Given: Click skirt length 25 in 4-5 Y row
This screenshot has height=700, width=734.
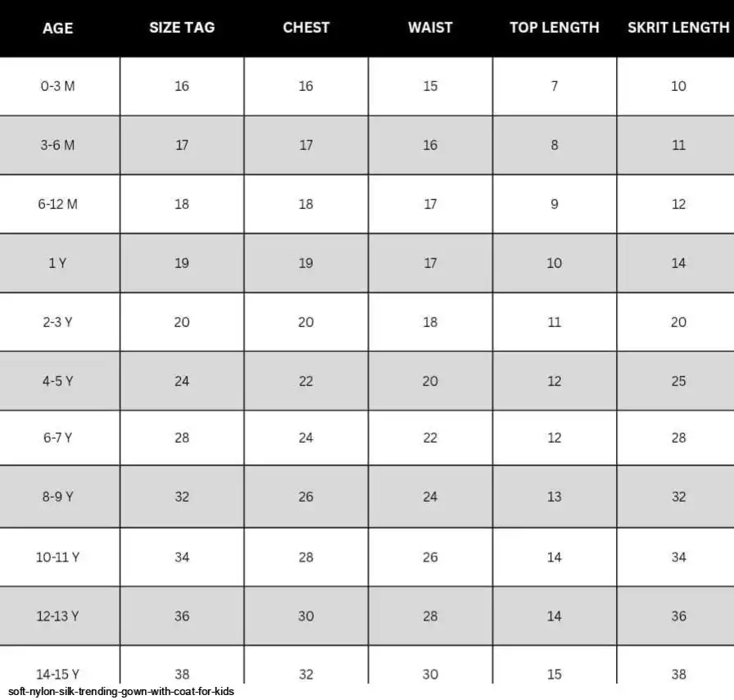Looking at the screenshot, I should (x=678, y=381).
